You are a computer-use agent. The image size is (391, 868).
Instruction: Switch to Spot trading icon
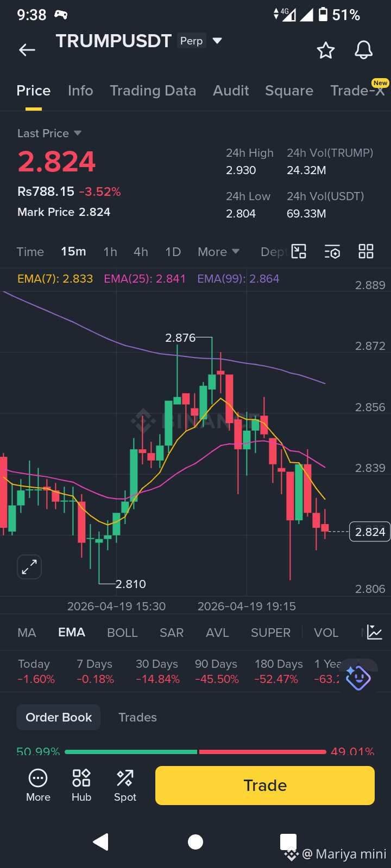125,785
